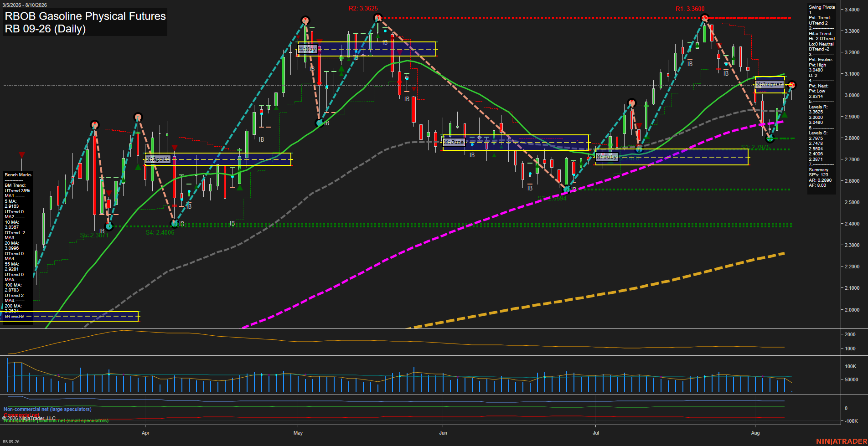Select the S5: 2.3871 support label
868x446 pixels.
[x=94, y=236]
